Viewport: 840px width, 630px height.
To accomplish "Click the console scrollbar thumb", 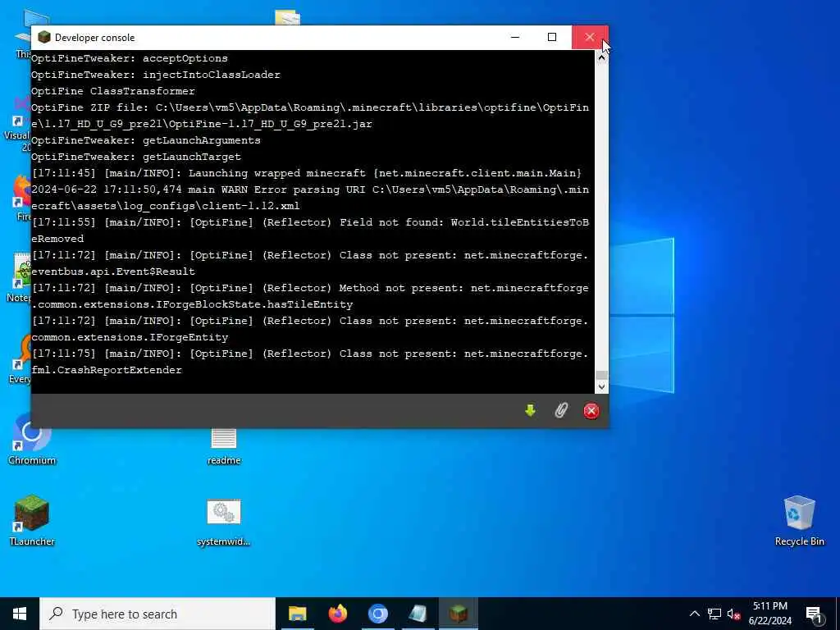I will click(601, 375).
